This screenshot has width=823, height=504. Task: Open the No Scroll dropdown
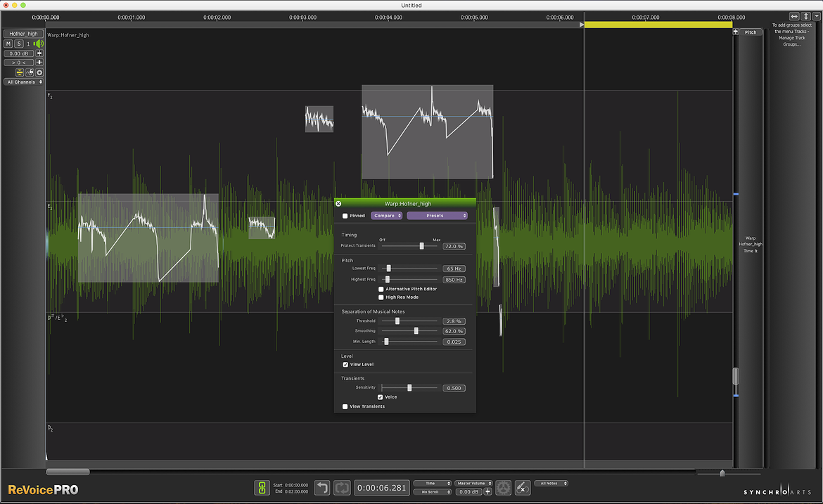(433, 492)
